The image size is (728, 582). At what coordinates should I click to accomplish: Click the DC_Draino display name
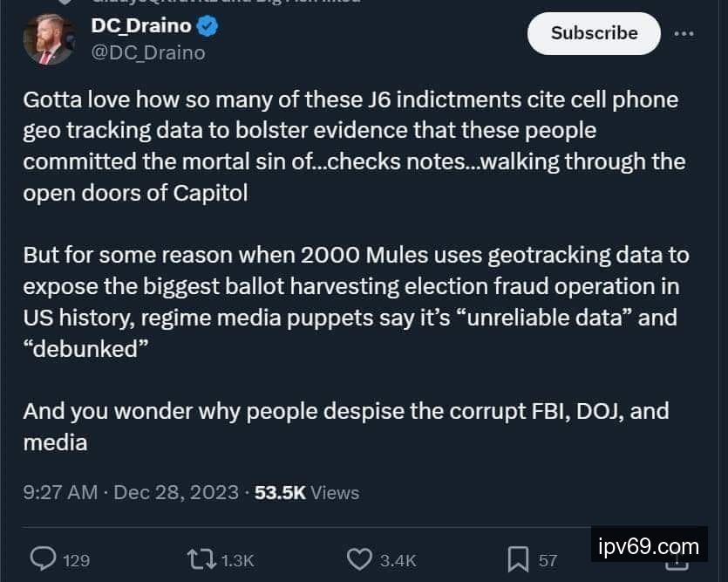pos(139,27)
